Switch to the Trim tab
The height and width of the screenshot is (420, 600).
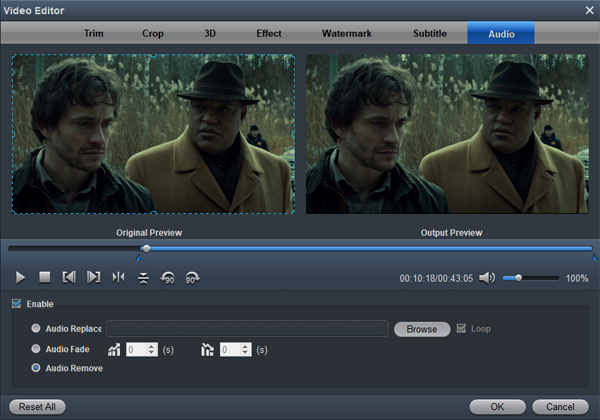click(94, 33)
